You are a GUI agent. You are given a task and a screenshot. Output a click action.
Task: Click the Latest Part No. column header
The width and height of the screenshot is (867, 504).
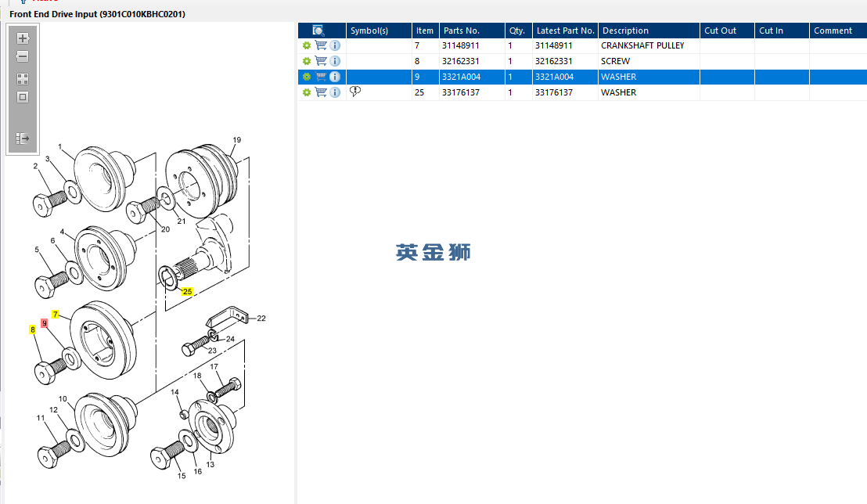(x=565, y=31)
